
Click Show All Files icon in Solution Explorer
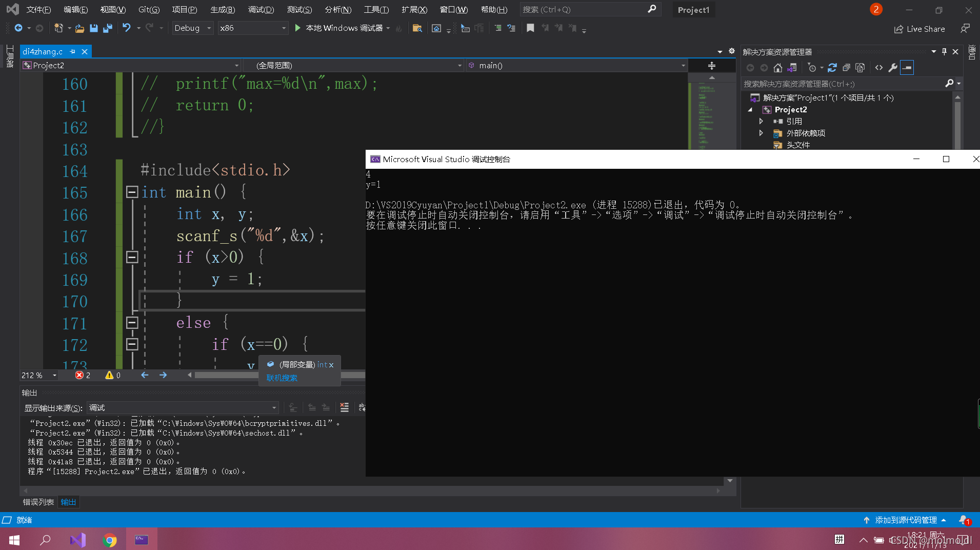(x=860, y=68)
